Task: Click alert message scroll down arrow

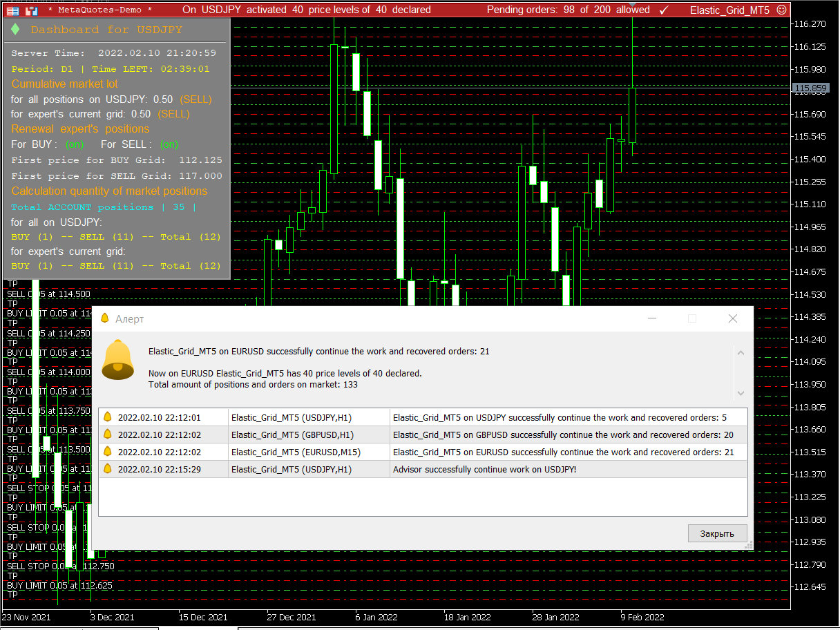Action: [x=741, y=393]
